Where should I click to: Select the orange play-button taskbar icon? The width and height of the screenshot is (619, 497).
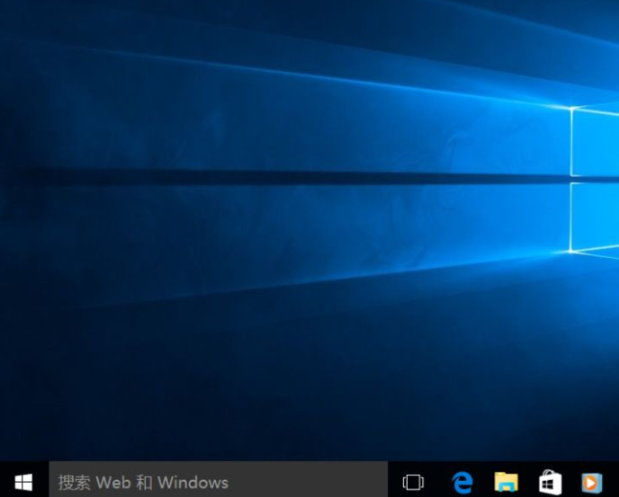click(592, 482)
